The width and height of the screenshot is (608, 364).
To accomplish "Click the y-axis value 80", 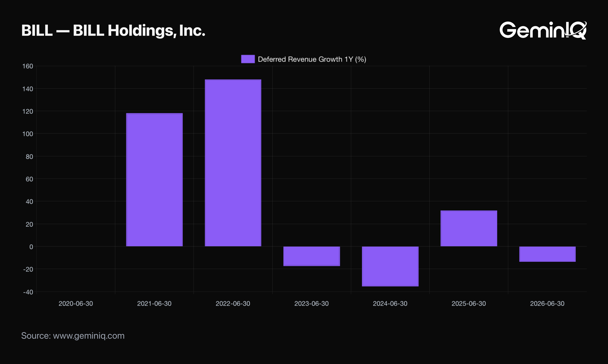I will click(29, 156).
